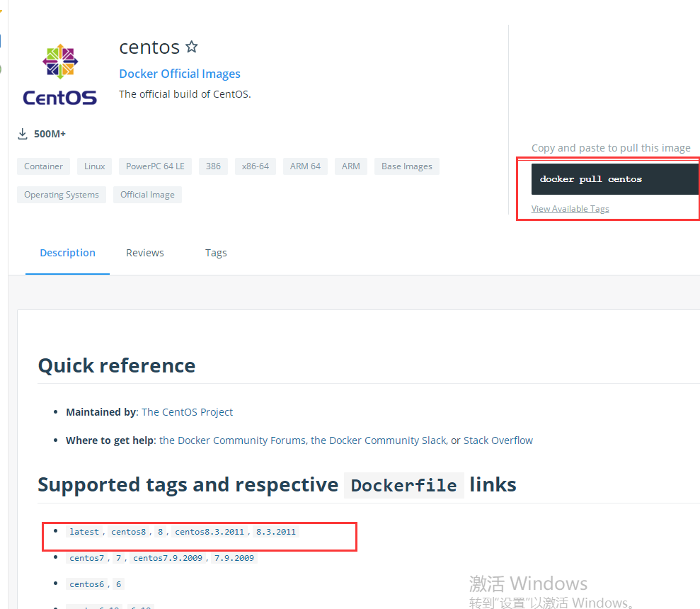Open View Available Tags link

(570, 209)
